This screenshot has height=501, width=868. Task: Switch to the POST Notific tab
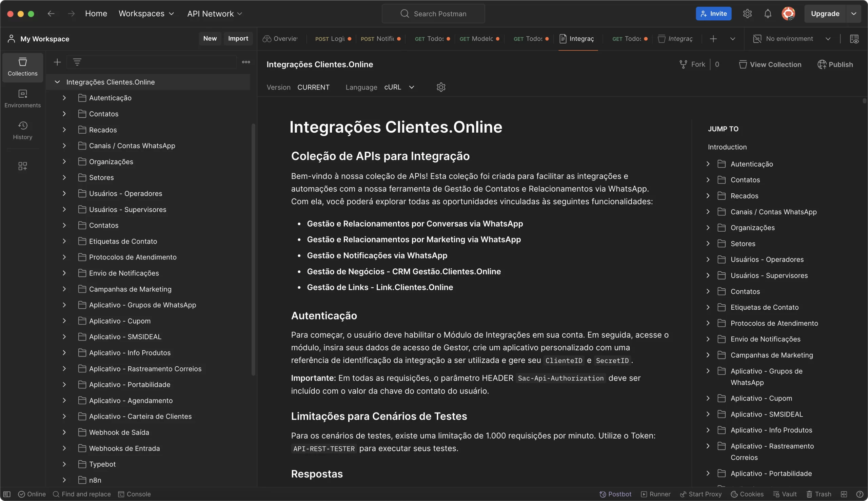(x=380, y=39)
